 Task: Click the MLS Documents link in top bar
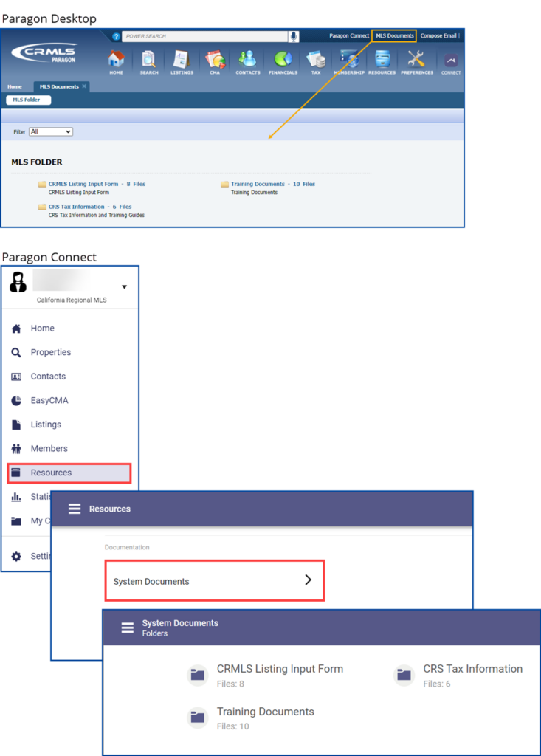click(x=395, y=35)
